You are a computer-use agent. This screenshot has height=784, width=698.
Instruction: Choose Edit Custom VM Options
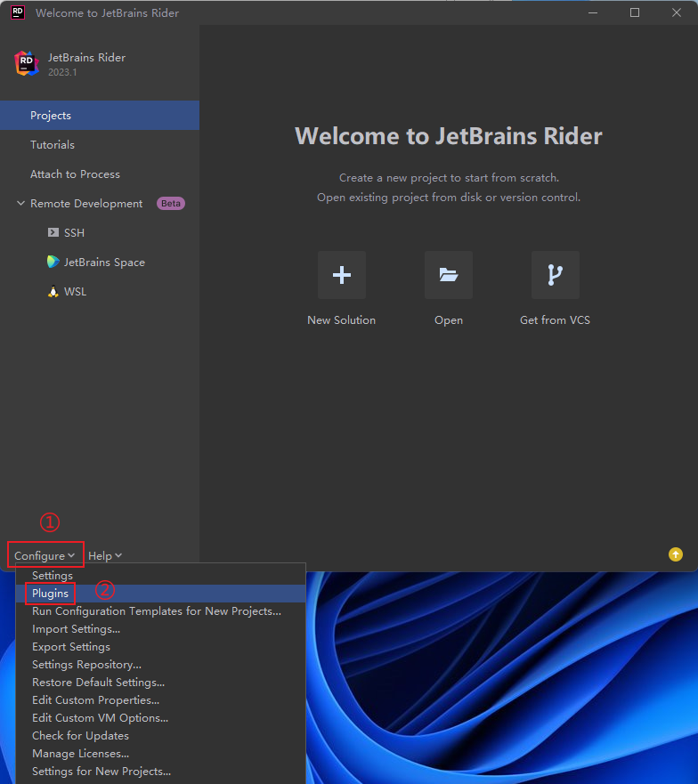(160, 718)
